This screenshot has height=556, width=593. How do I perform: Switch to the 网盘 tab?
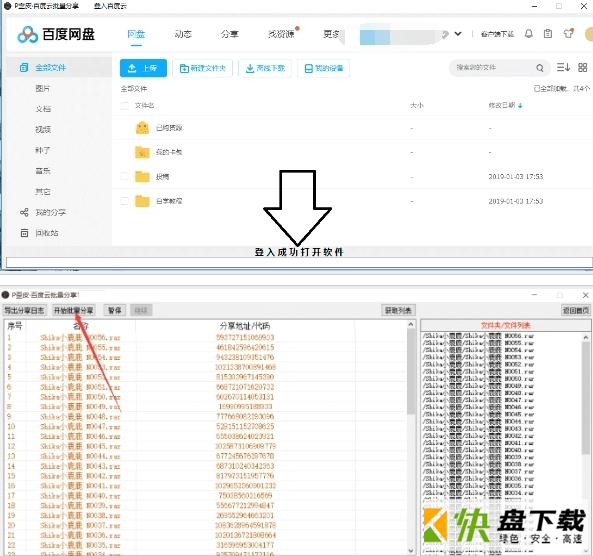136,34
